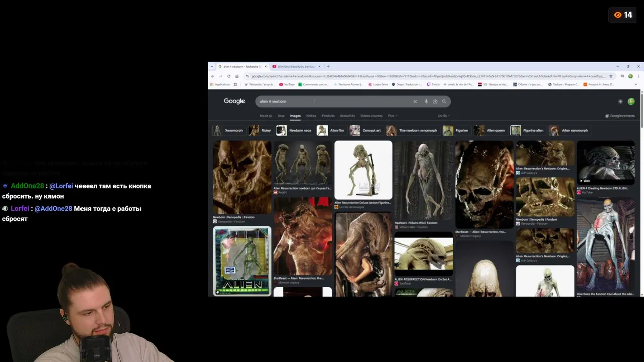Open the Applications bookmark shortcut
The width and height of the screenshot is (644, 362).
(220, 84)
